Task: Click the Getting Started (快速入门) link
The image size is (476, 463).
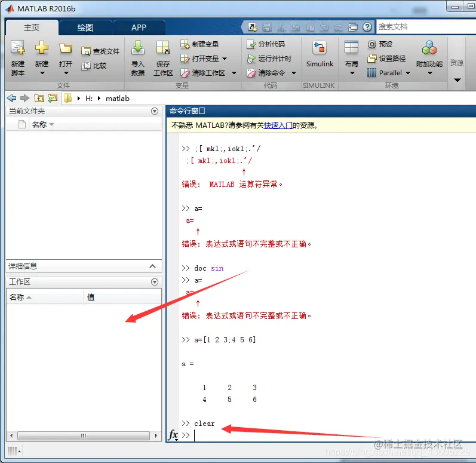Action: point(278,125)
